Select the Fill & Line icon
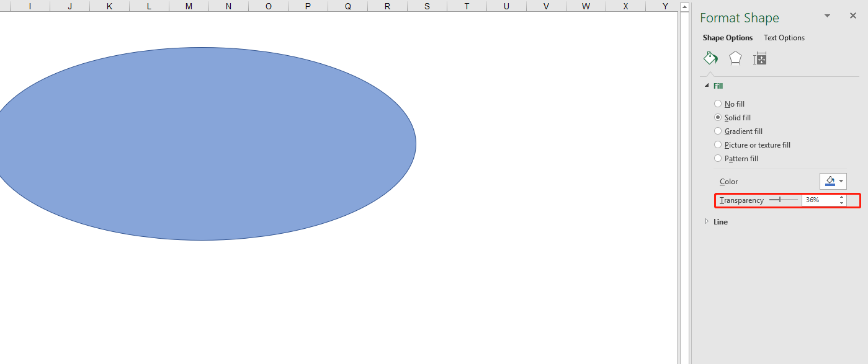The width and height of the screenshot is (868, 364). (x=710, y=58)
